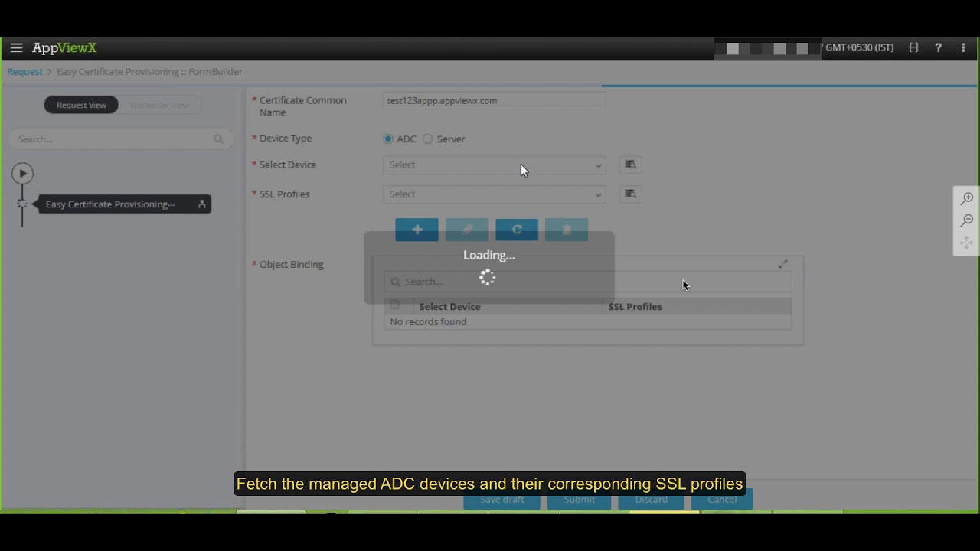Click the user icon on Easy Certificate Provisioning node
Viewport: 980px width, 551px height.
[x=201, y=204]
